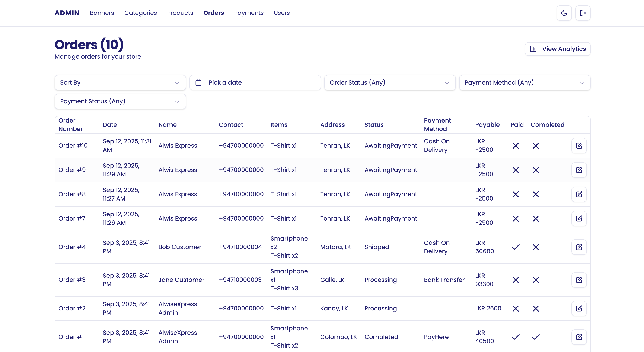Click calendar icon in date picker
The image size is (644, 352).
pos(198,83)
